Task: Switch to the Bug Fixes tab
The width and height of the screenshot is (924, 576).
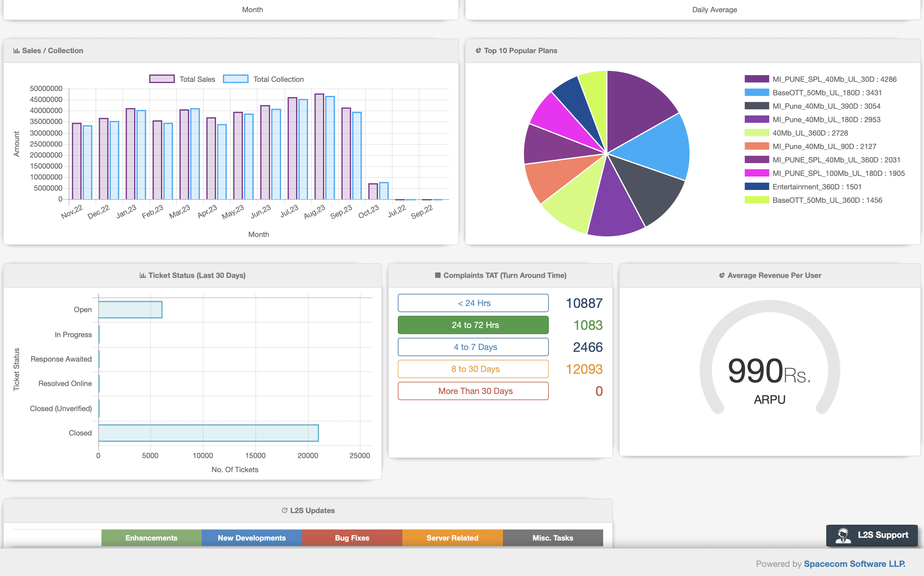Action: (352, 538)
